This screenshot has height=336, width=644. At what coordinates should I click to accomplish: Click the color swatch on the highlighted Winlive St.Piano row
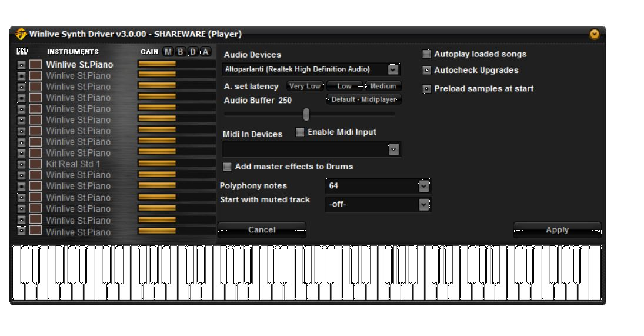35,65
